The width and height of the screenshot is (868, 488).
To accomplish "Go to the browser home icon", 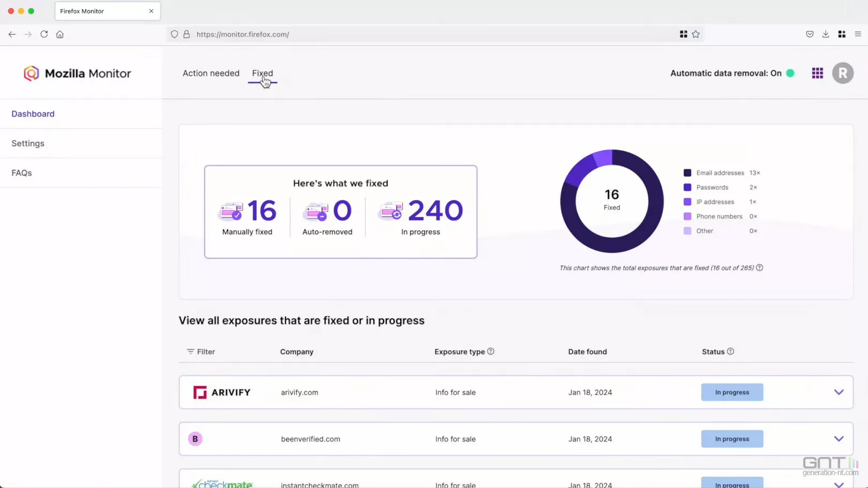I will pyautogui.click(x=60, y=34).
